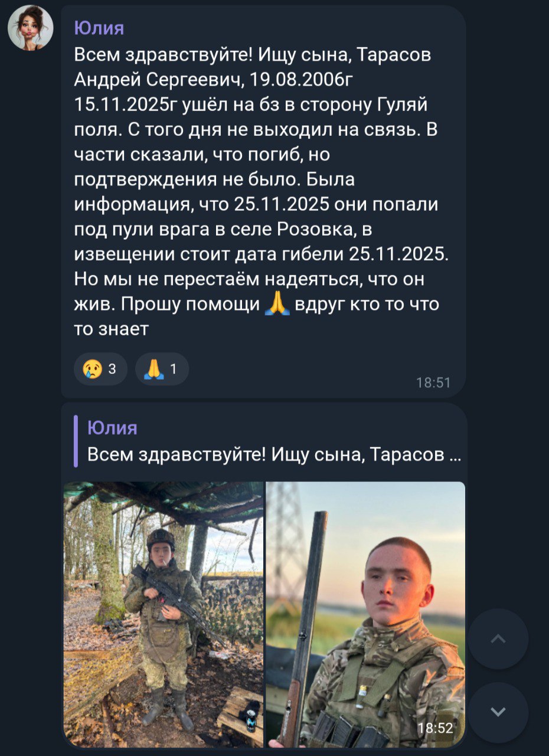Open left photo of soldier in helmet
The width and height of the screenshot is (549, 756).
click(x=164, y=614)
